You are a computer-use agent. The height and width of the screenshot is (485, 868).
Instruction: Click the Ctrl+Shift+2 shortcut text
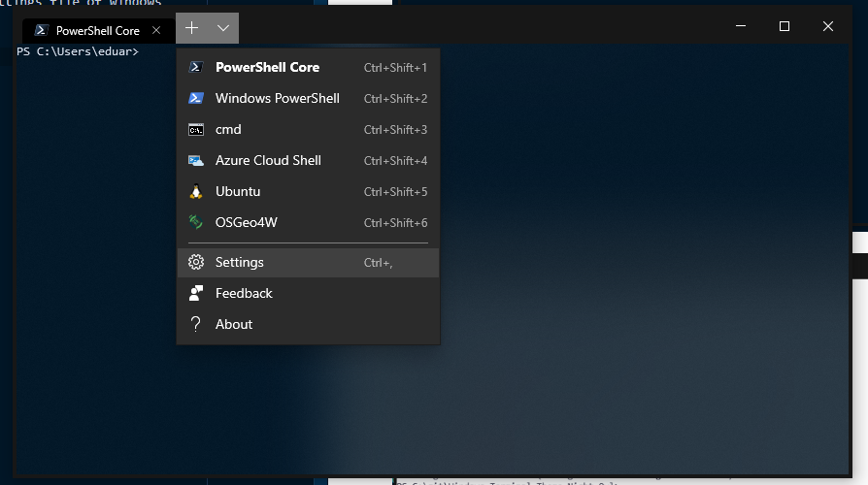(x=395, y=99)
